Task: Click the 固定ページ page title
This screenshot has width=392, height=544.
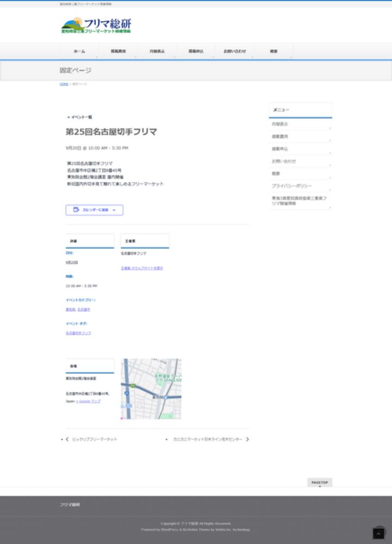Action: tap(76, 70)
